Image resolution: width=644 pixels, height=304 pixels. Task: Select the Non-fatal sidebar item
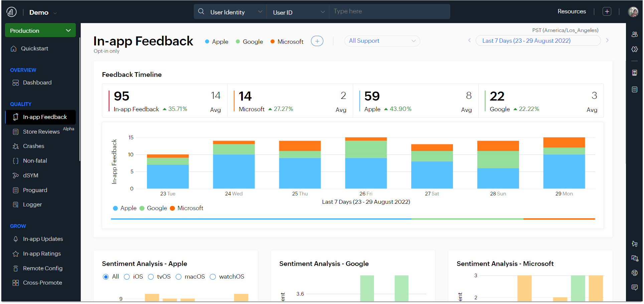click(x=35, y=161)
